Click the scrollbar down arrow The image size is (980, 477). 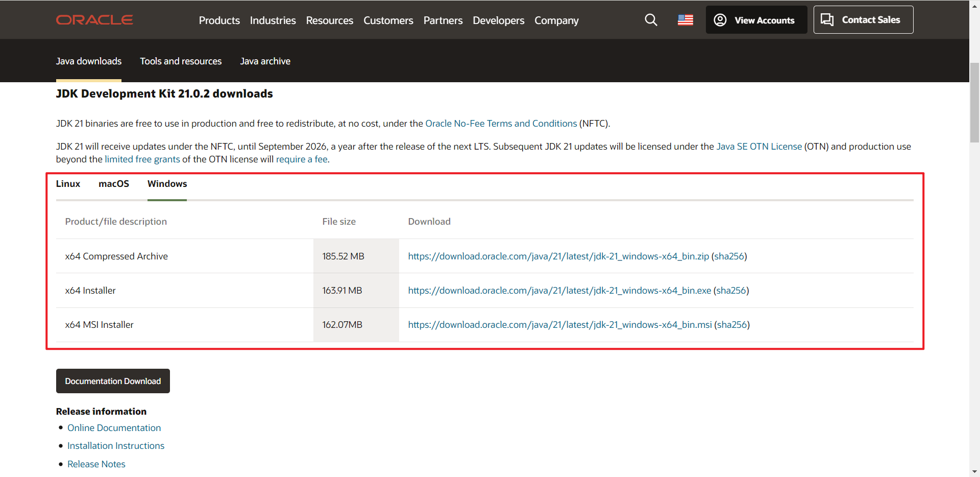tap(974, 472)
